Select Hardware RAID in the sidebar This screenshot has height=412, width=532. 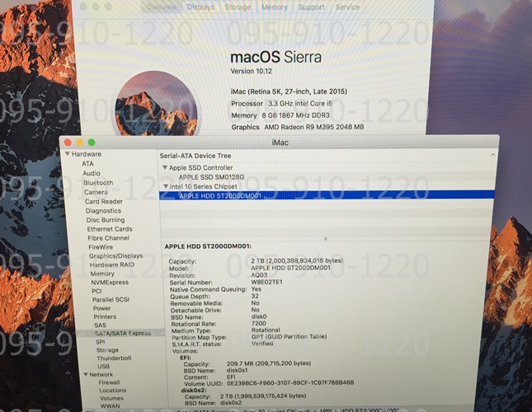[112, 265]
